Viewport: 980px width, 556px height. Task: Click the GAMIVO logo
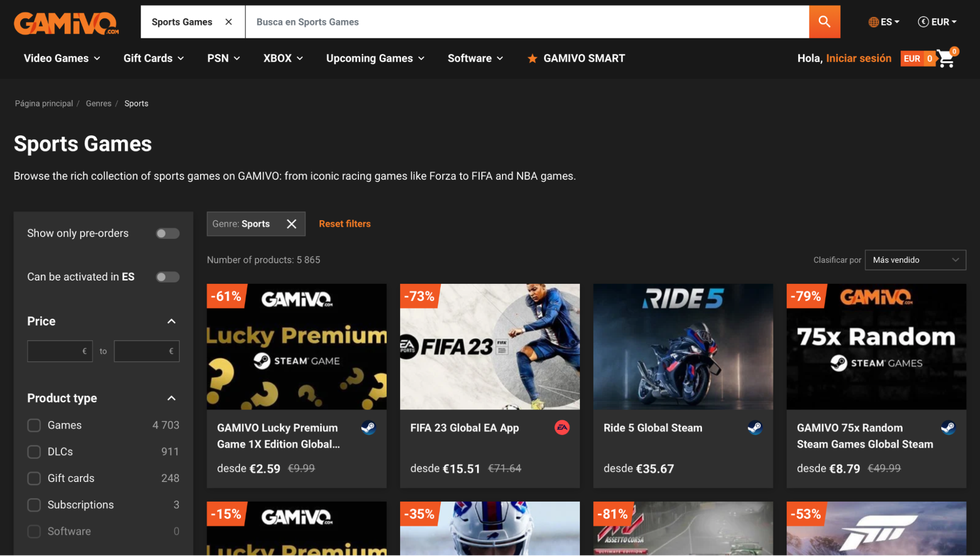[66, 23]
